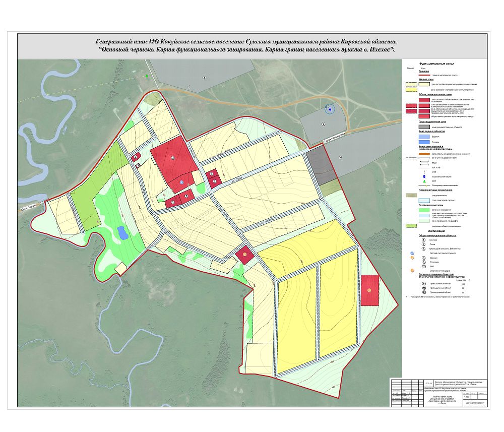Image resolution: width=504 pixels, height=432 pixels.
Task: Click the 'Функциональные зоны' legend title
Action: [x=436, y=64]
